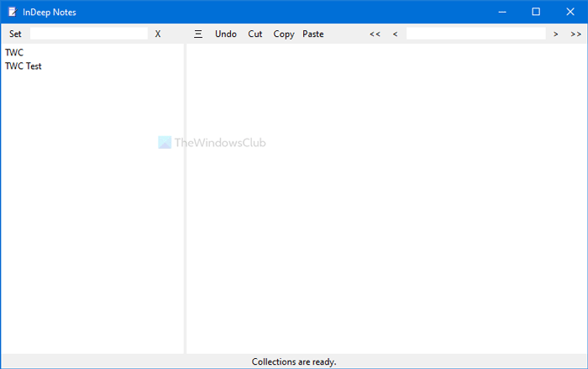Image resolution: width=588 pixels, height=369 pixels.
Task: Go to previous note with < button
Action: pos(396,34)
